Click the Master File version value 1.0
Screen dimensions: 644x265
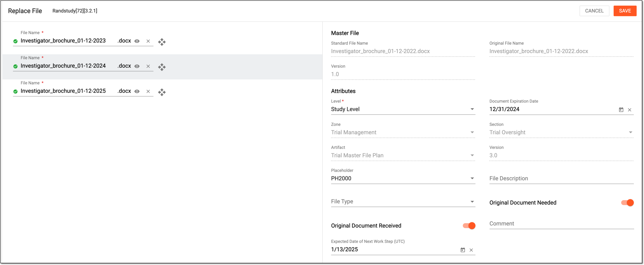click(335, 74)
